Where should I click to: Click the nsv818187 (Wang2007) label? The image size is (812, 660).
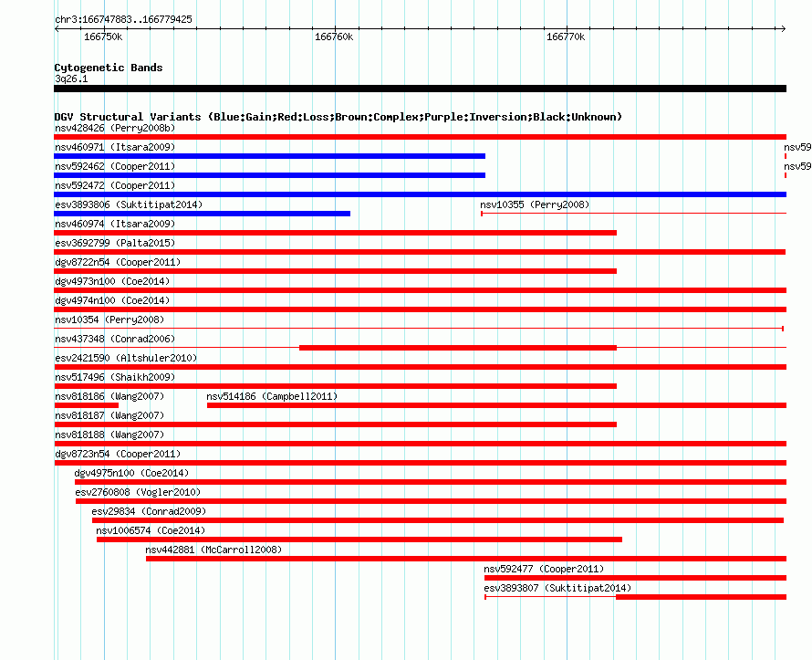pos(109,415)
